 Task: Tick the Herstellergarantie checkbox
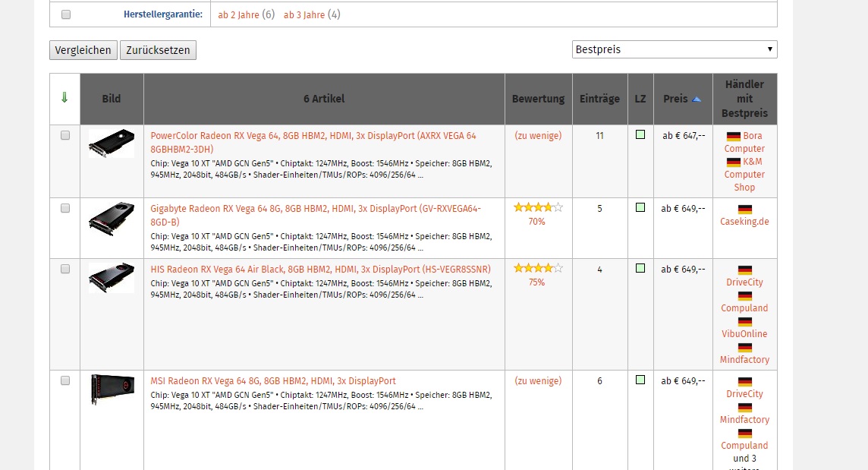coord(66,14)
